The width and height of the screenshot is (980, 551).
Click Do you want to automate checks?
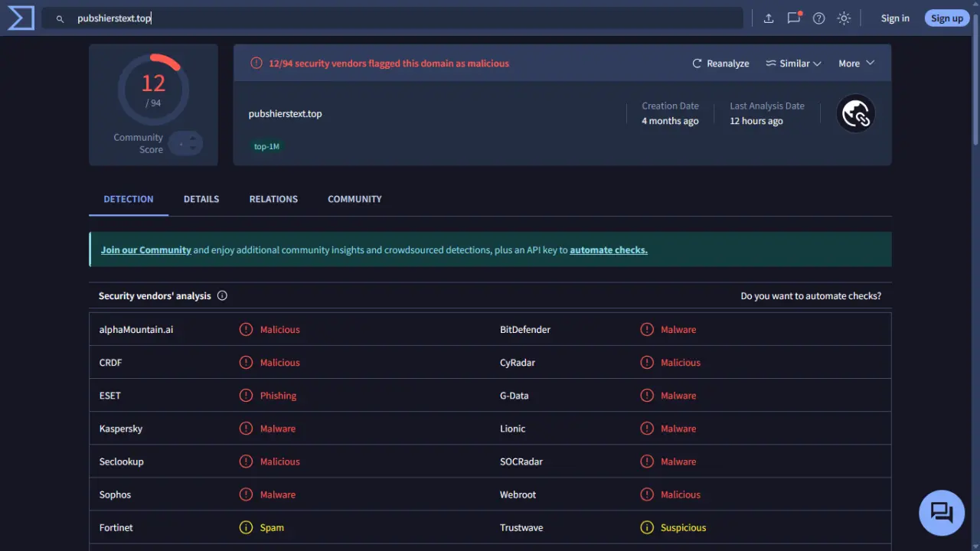pyautogui.click(x=811, y=295)
